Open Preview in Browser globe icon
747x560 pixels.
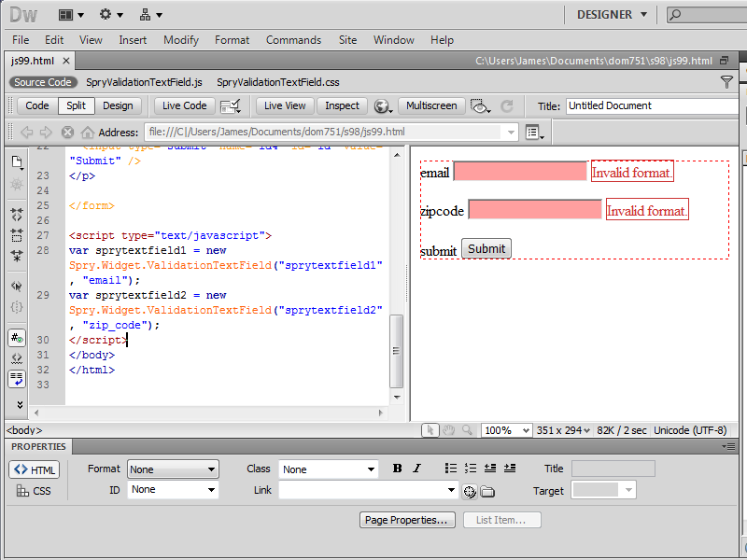click(x=382, y=106)
